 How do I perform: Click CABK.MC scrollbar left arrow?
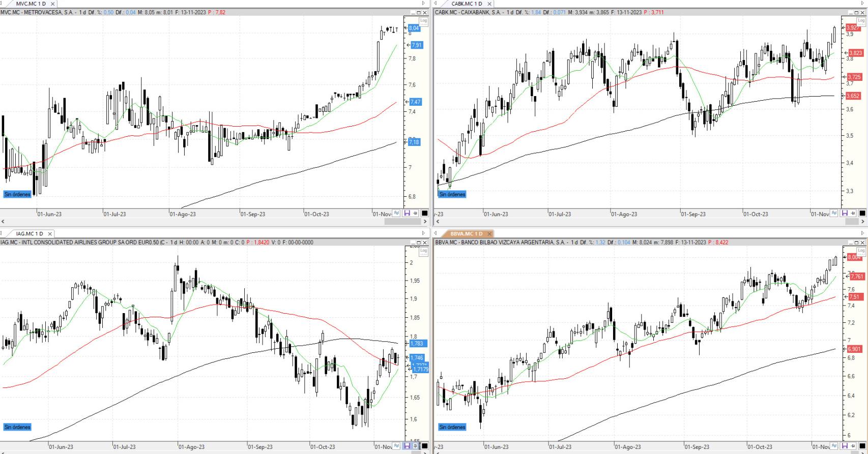tap(438, 222)
